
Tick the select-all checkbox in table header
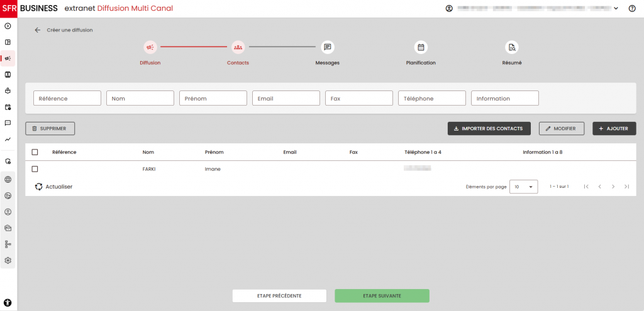pyautogui.click(x=35, y=152)
